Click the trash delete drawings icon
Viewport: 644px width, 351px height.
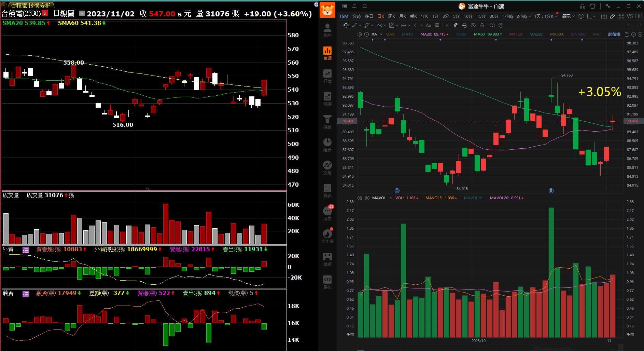coord(482,25)
